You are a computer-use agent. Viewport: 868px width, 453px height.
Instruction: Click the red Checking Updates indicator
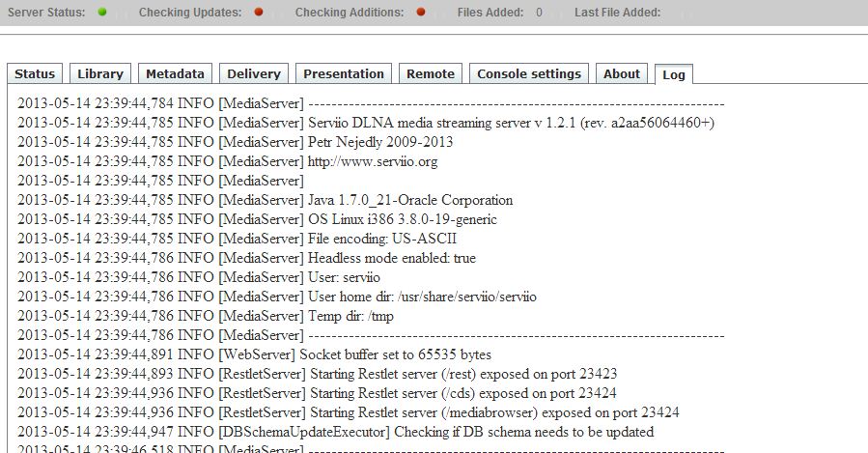(x=259, y=13)
